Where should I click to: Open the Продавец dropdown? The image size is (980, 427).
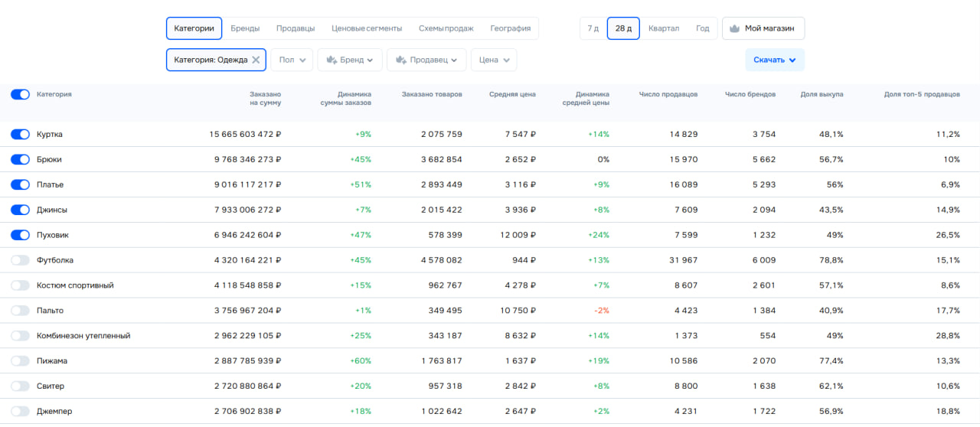point(426,60)
